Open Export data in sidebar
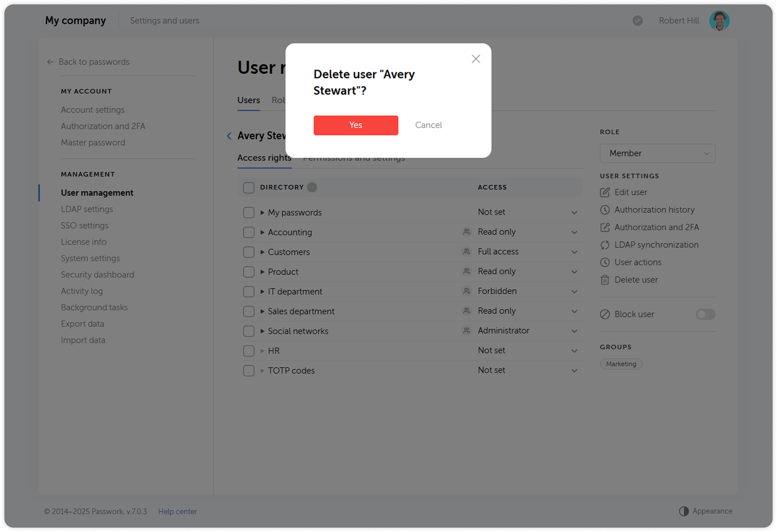Viewport: 777px width, 532px height. click(x=82, y=324)
